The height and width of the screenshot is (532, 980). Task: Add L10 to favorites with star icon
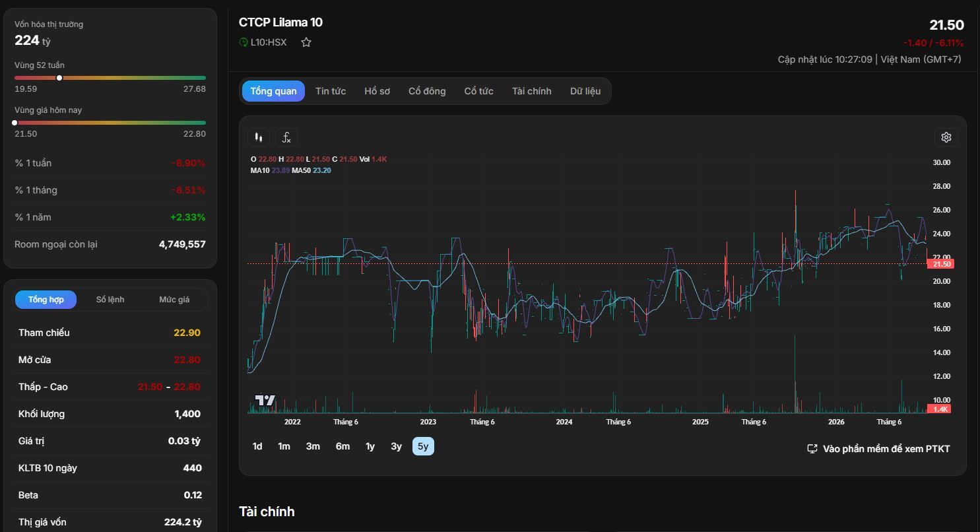point(306,42)
